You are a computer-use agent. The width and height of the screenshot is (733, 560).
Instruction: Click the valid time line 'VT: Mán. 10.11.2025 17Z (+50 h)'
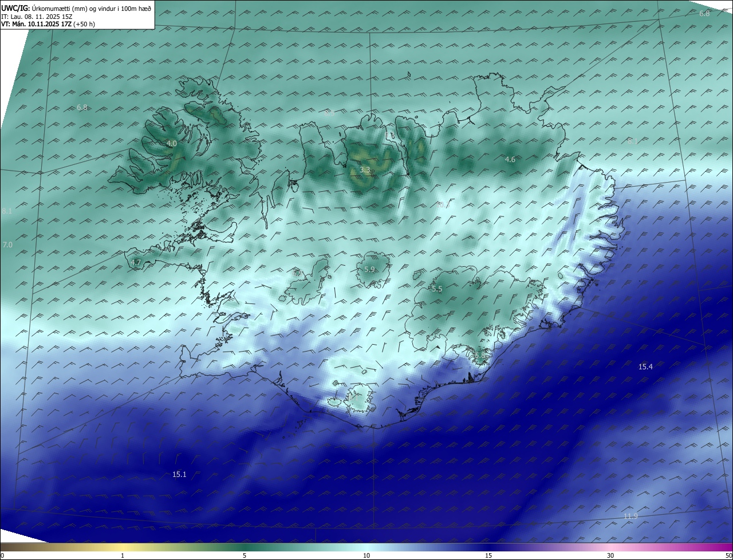(x=48, y=24)
